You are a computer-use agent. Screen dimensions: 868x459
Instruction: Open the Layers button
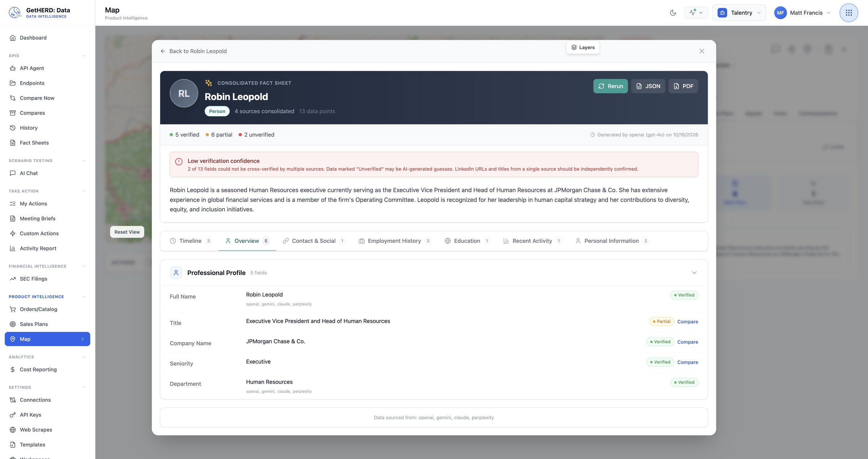583,47
